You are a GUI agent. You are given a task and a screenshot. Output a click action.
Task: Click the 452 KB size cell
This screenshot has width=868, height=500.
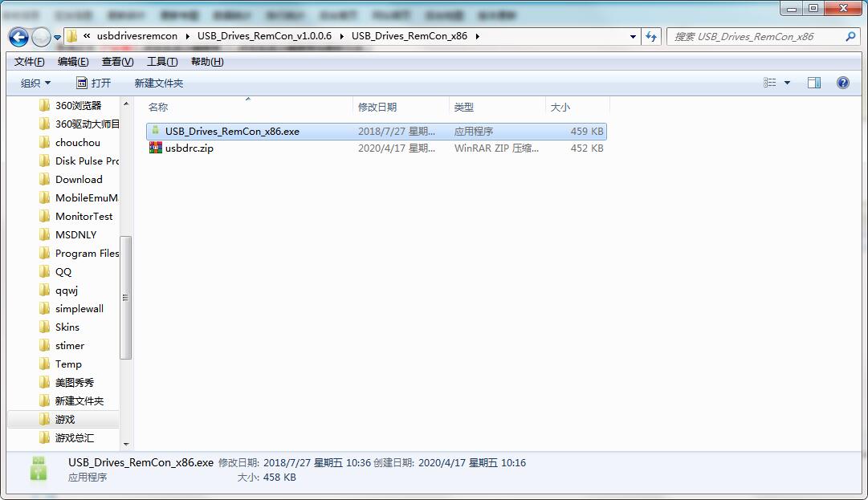(587, 148)
